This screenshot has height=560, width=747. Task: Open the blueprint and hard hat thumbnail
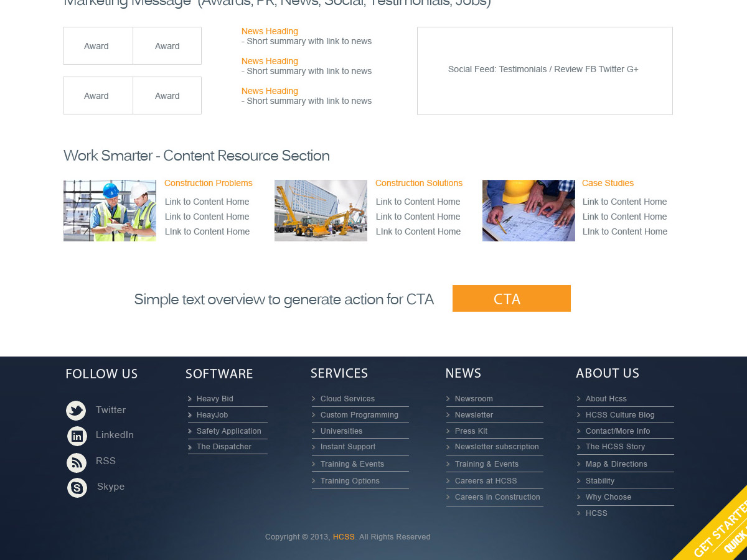529,210
